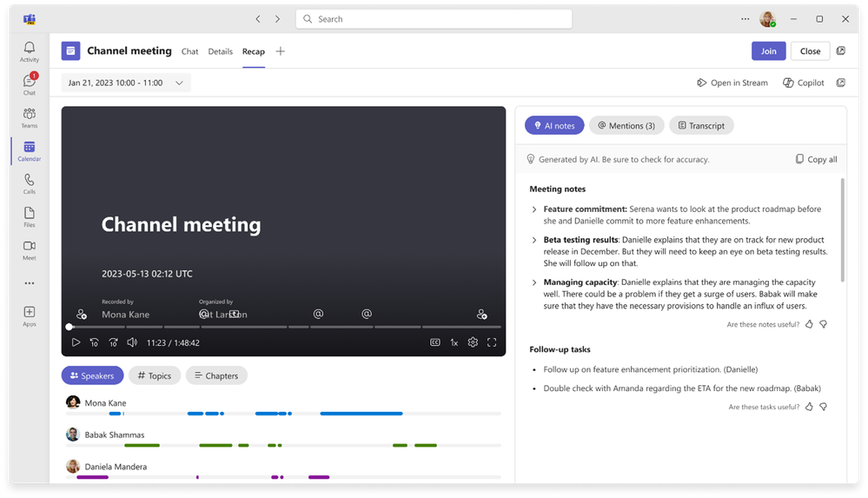Click the Close button next to Join
Screen dimensions: 868x498
[x=810, y=51]
